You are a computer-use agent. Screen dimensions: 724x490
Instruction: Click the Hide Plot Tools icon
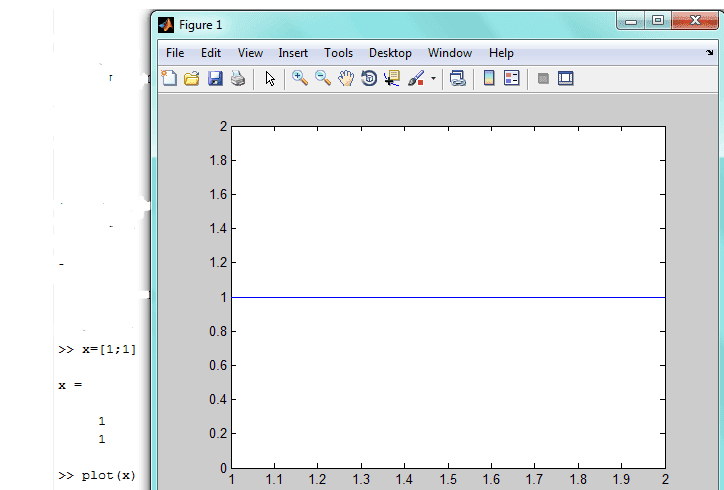click(543, 79)
